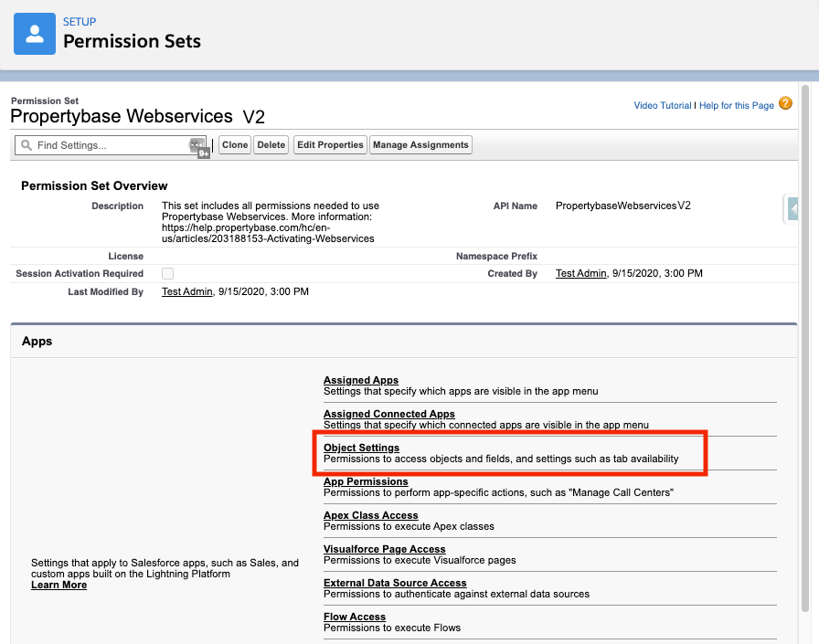Open Assigned Connected Apps settings

point(388,414)
